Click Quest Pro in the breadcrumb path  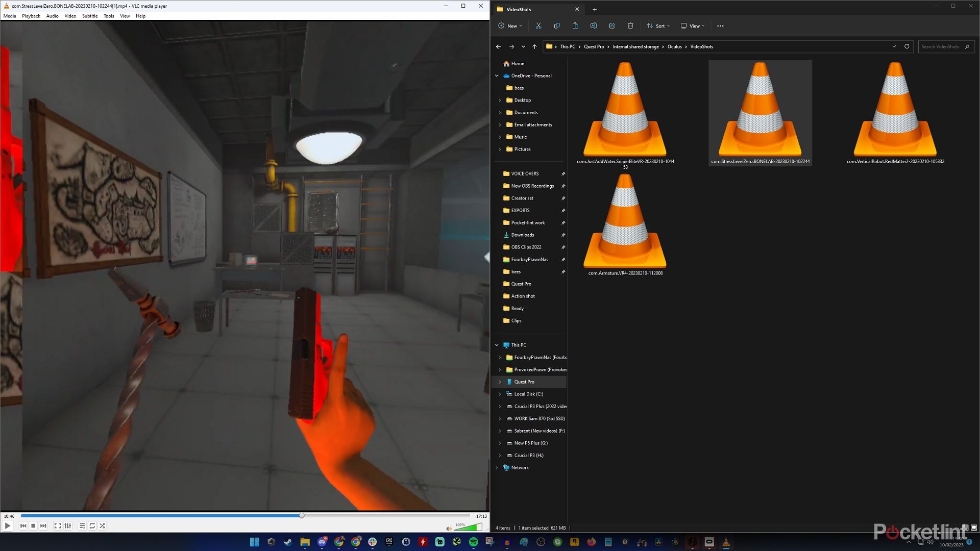click(x=594, y=46)
